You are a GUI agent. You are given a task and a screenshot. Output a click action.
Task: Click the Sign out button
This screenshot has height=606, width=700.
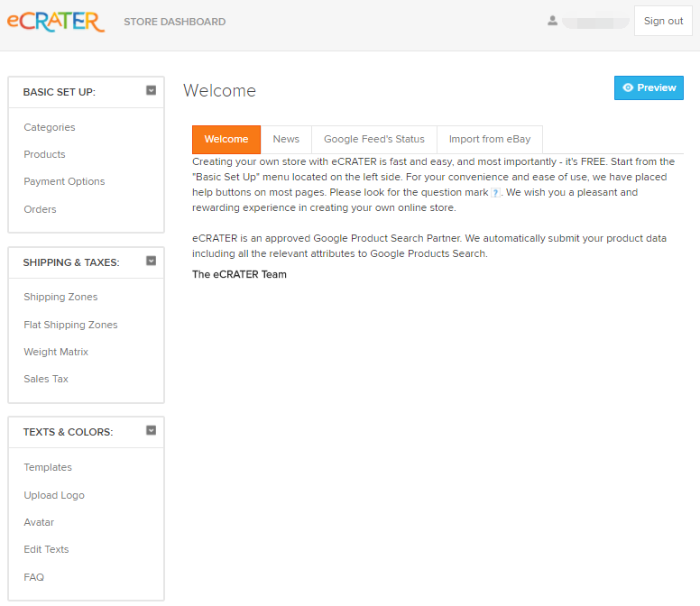663,21
